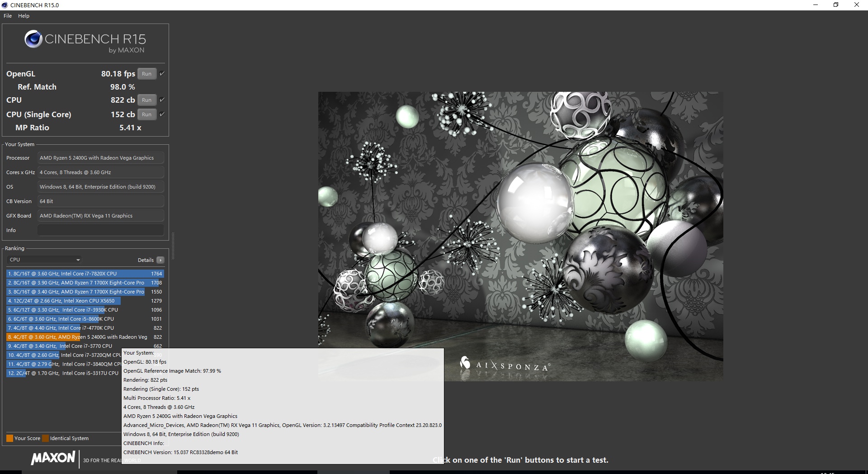Click the Cinebench R15 logo icon
The image size is (868, 474).
pos(33,39)
